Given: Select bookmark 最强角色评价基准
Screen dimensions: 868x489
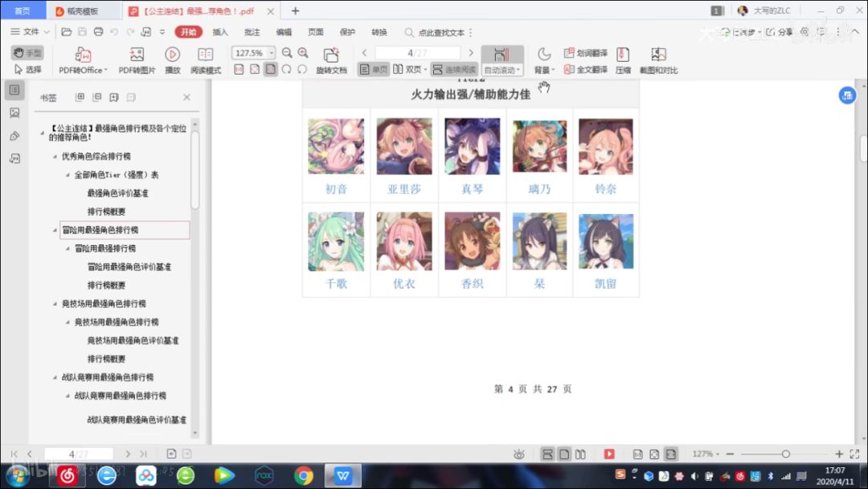Looking at the screenshot, I should click(x=117, y=193).
